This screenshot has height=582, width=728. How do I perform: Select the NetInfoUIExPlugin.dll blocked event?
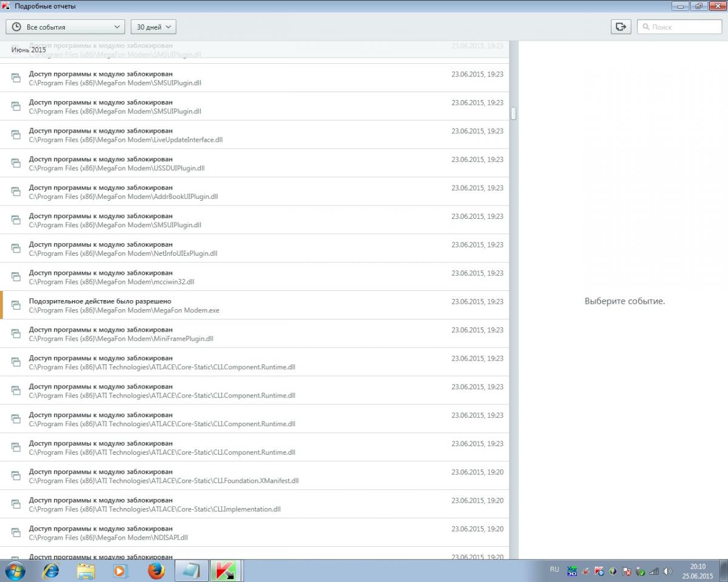(254, 249)
